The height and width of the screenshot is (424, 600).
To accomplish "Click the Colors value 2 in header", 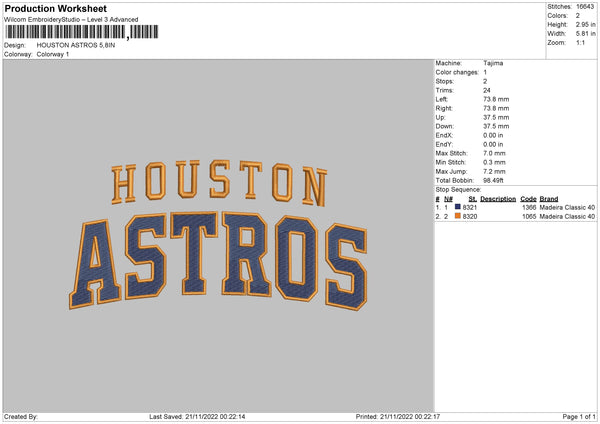I will point(577,16).
